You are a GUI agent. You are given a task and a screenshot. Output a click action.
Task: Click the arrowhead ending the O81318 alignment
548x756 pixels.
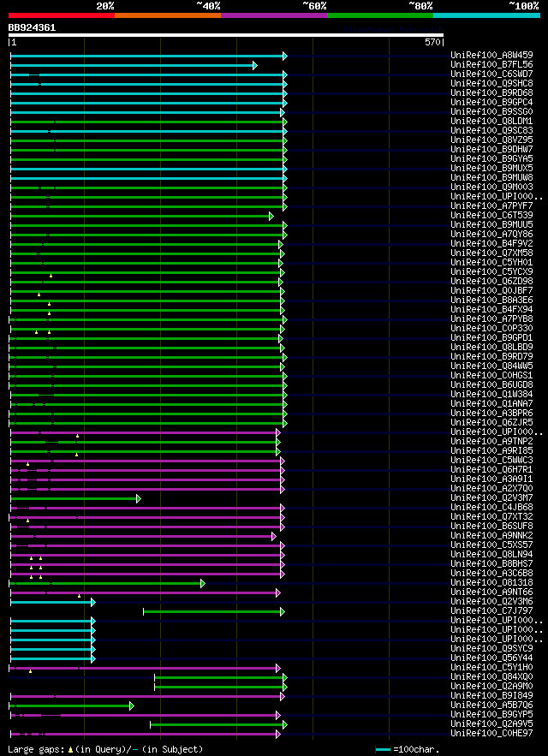[x=203, y=584]
